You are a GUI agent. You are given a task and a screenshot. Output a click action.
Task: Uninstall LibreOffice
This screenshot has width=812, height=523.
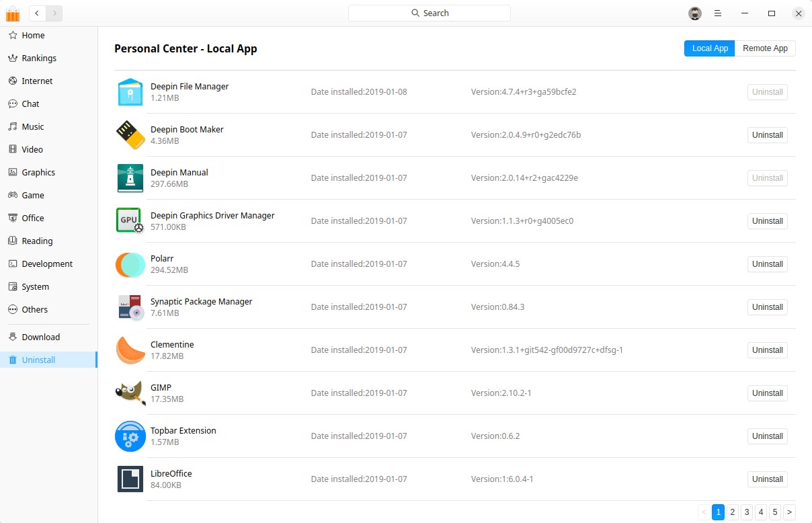(768, 479)
